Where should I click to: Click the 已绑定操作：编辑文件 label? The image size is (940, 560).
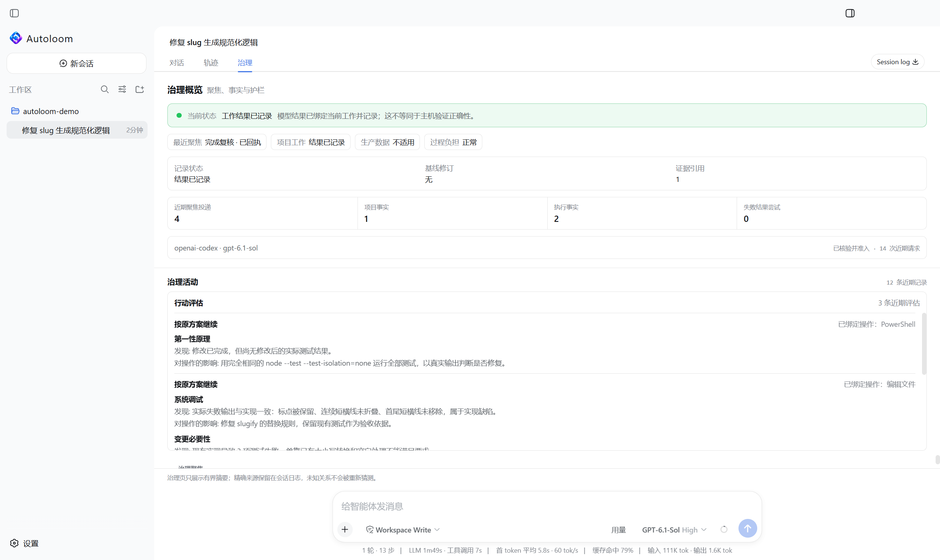[x=879, y=384]
